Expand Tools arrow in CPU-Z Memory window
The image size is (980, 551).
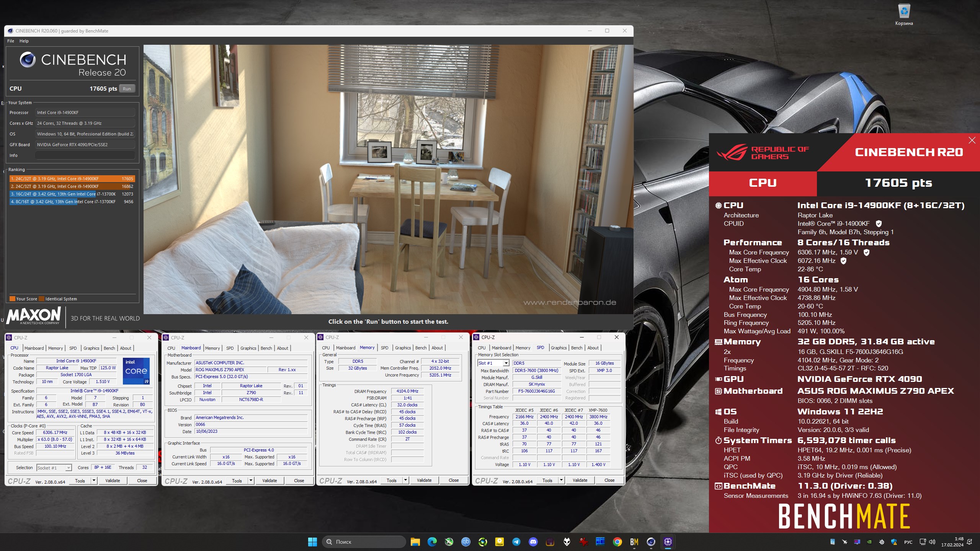pos(405,480)
